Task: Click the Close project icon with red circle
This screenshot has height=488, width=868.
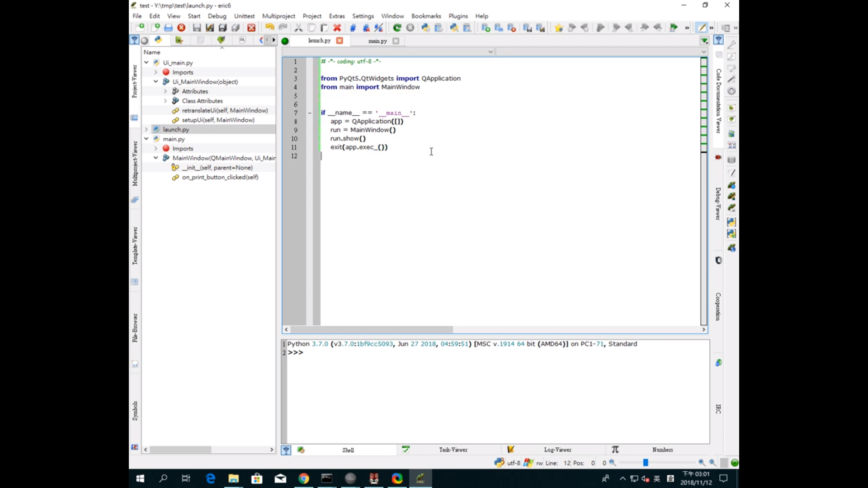Action: click(x=512, y=28)
